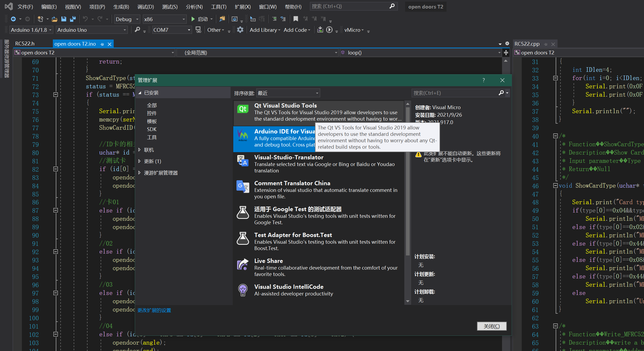Expand the 联机 tree node

click(x=140, y=150)
